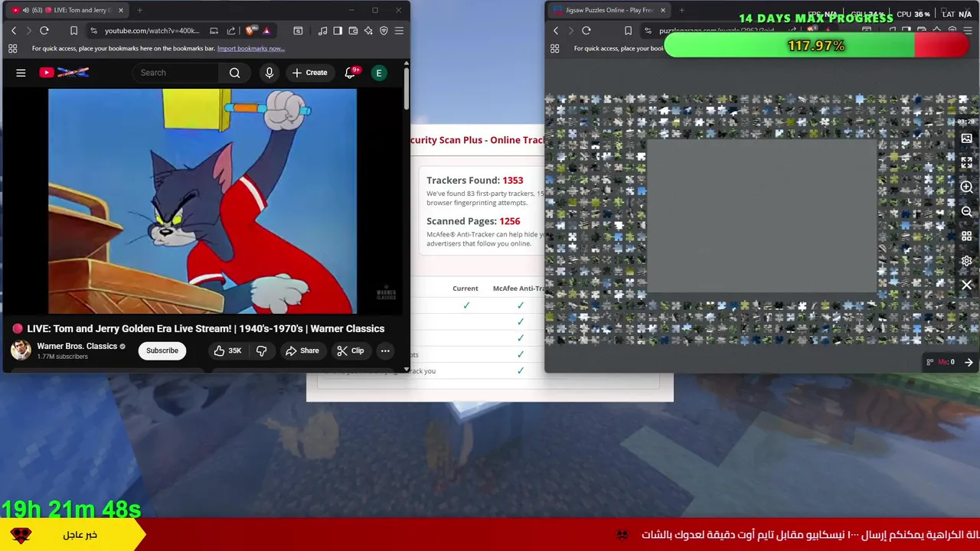Click the Current column header

click(465, 289)
